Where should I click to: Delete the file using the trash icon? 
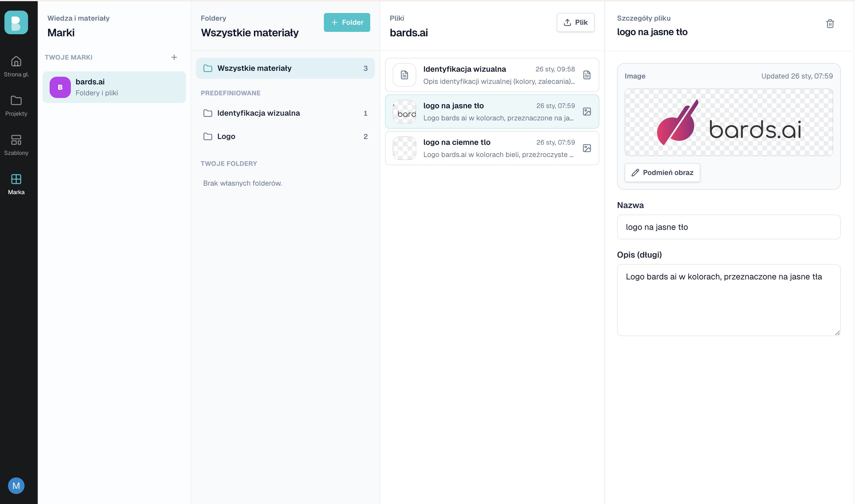pos(830,23)
